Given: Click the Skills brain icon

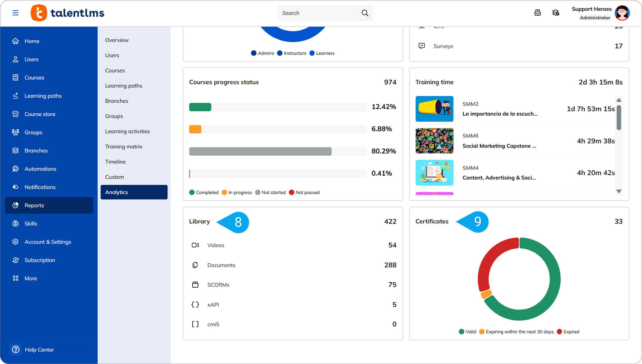Looking at the screenshot, I should [16, 223].
